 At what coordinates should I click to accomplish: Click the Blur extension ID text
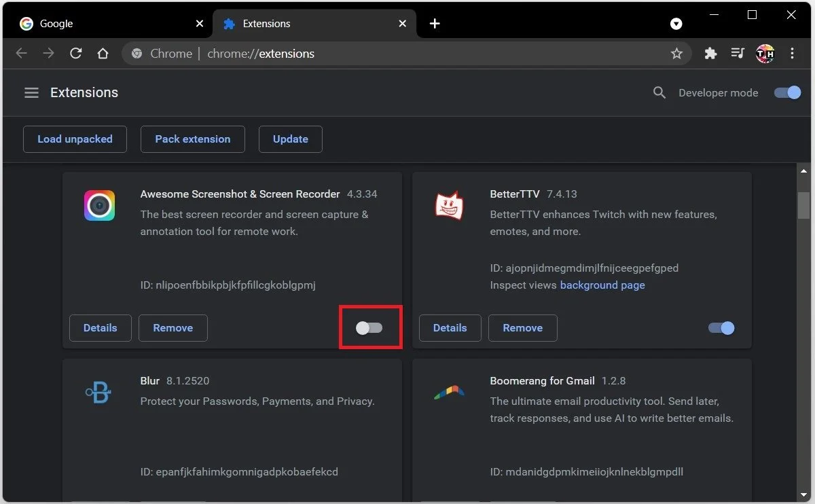pyautogui.click(x=239, y=472)
